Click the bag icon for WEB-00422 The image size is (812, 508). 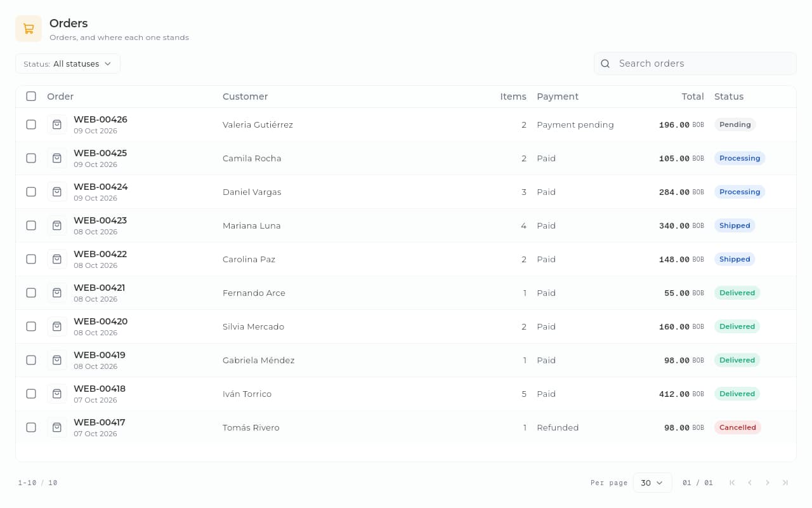pos(57,259)
